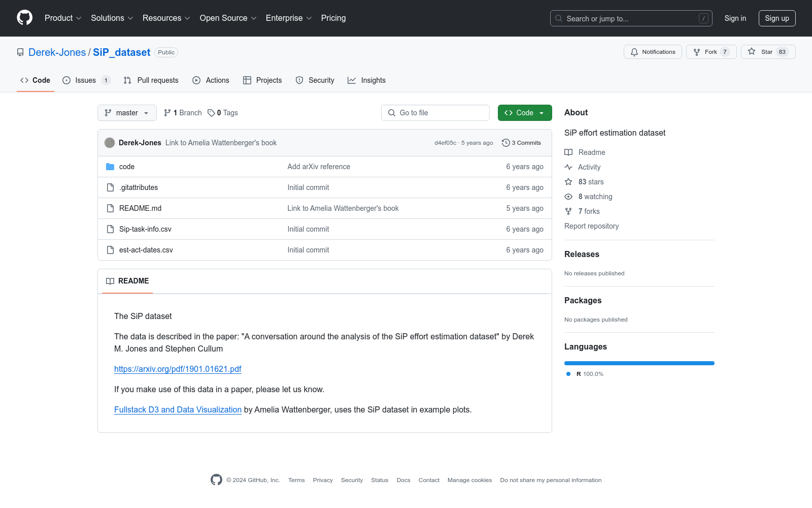Click the tag icon next to Tags
This screenshot has width=812, height=508.
211,113
